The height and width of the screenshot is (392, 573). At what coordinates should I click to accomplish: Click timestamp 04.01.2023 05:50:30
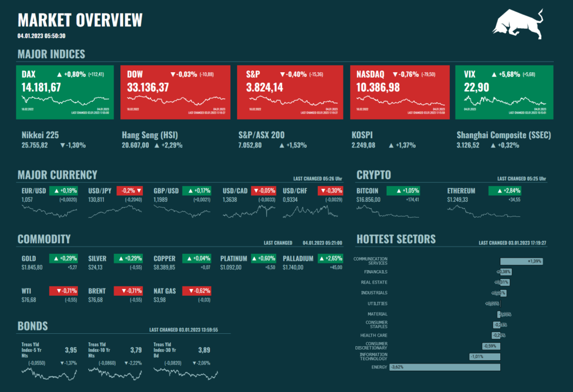pos(41,36)
